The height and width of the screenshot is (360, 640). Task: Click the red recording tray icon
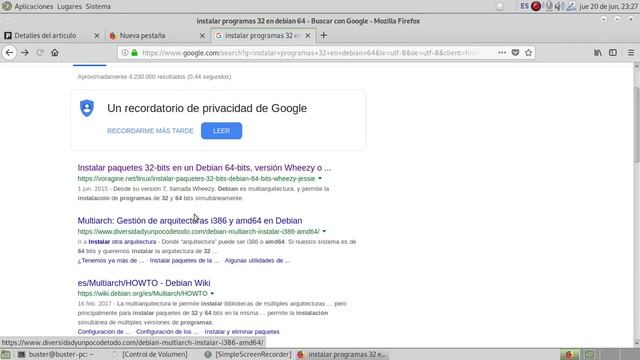coord(536,6)
